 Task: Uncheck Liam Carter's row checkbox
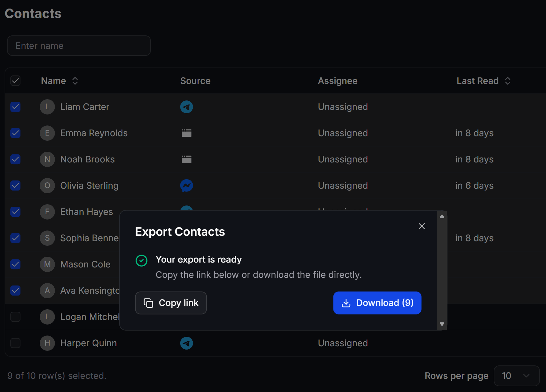(16, 107)
